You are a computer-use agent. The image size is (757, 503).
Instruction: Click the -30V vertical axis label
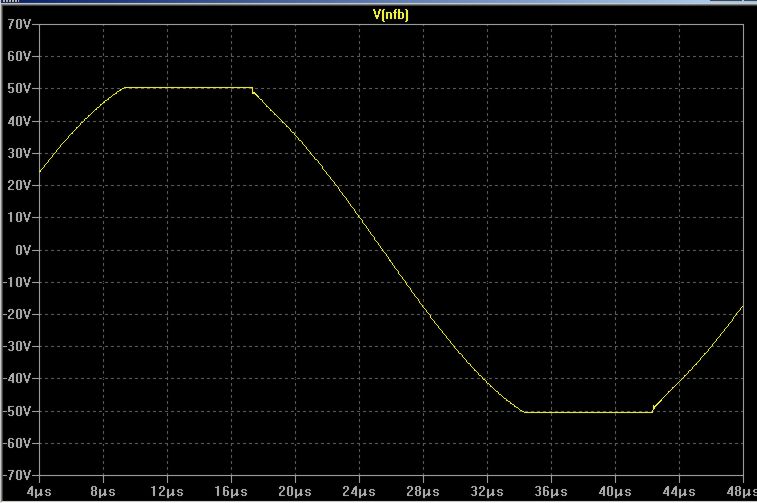(x=17, y=347)
